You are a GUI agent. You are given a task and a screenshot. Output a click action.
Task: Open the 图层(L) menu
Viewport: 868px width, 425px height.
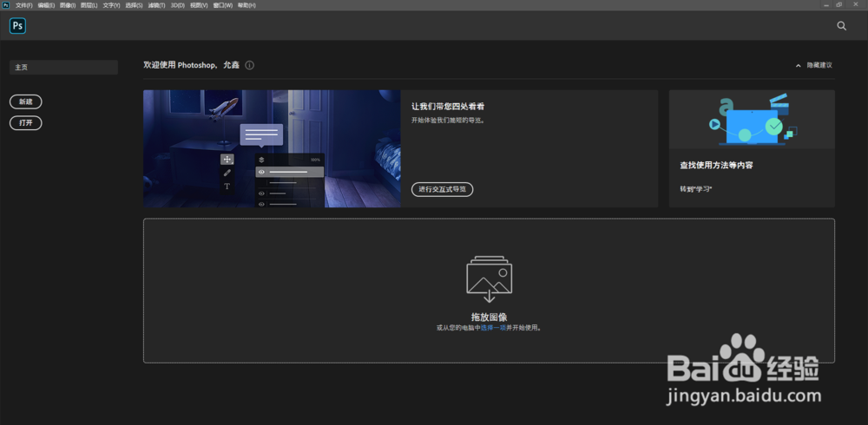pos(89,5)
